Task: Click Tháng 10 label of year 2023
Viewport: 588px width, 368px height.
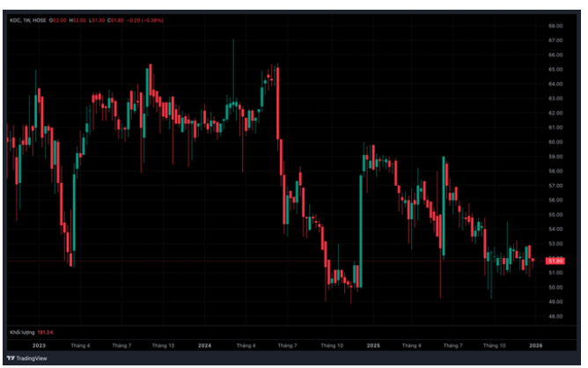Action: point(163,345)
